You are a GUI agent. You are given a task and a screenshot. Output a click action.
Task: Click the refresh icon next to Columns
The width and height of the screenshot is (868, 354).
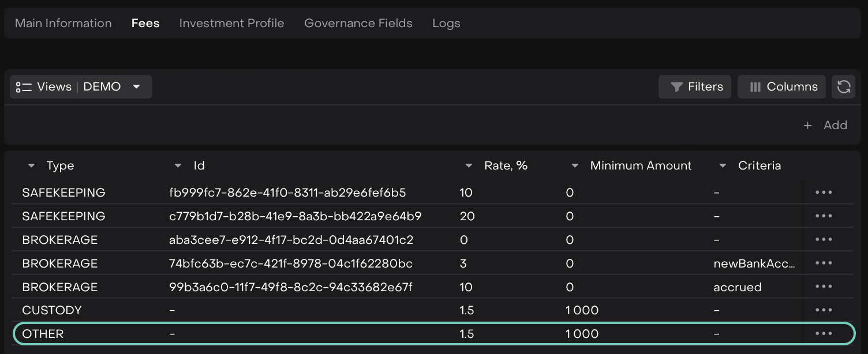pos(843,87)
